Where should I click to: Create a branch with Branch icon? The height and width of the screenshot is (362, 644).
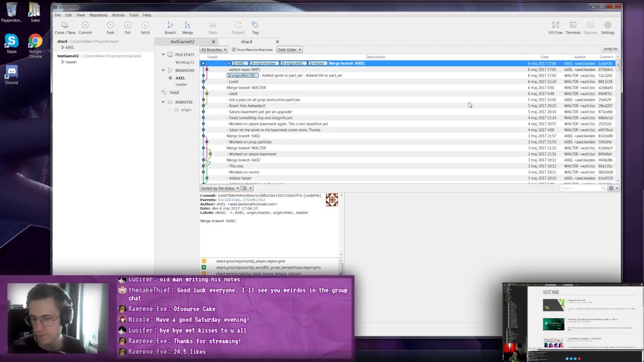[x=170, y=28]
